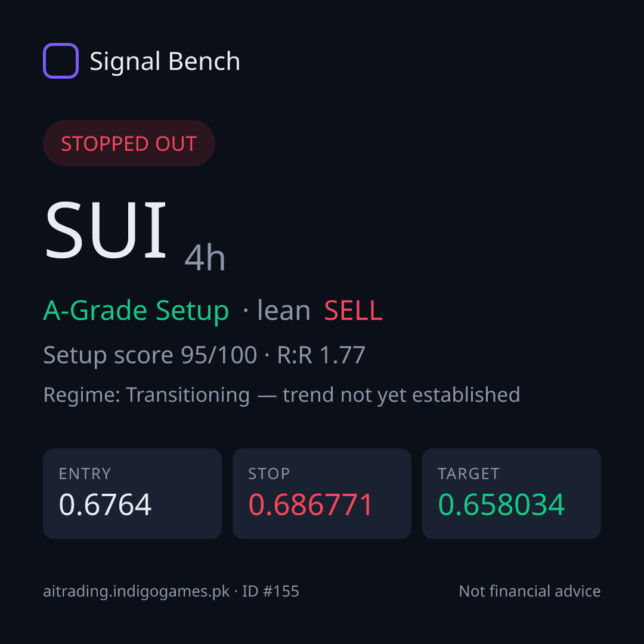Click the Signal Bench brand name
The width and height of the screenshot is (644, 644).
click(x=165, y=61)
